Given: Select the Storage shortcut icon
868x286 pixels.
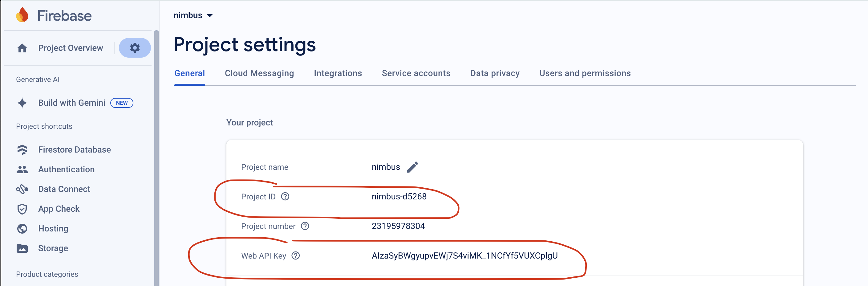Looking at the screenshot, I should 22,248.
